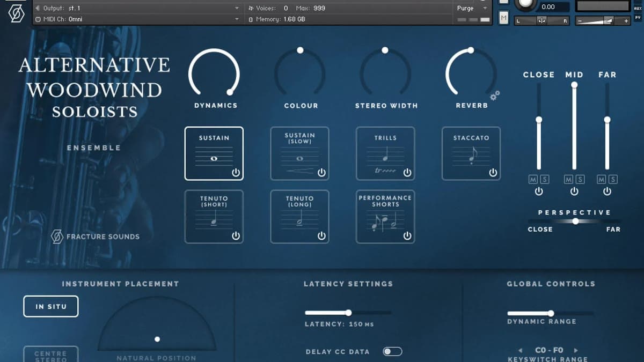Image resolution: width=644 pixels, height=362 pixels.
Task: Step keyswitch range up with right arrow
Action: pos(576,350)
